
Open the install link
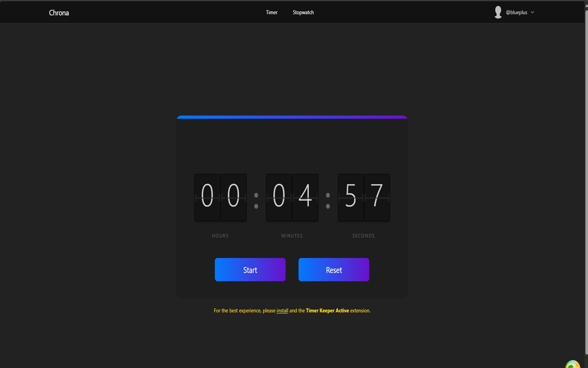282,310
